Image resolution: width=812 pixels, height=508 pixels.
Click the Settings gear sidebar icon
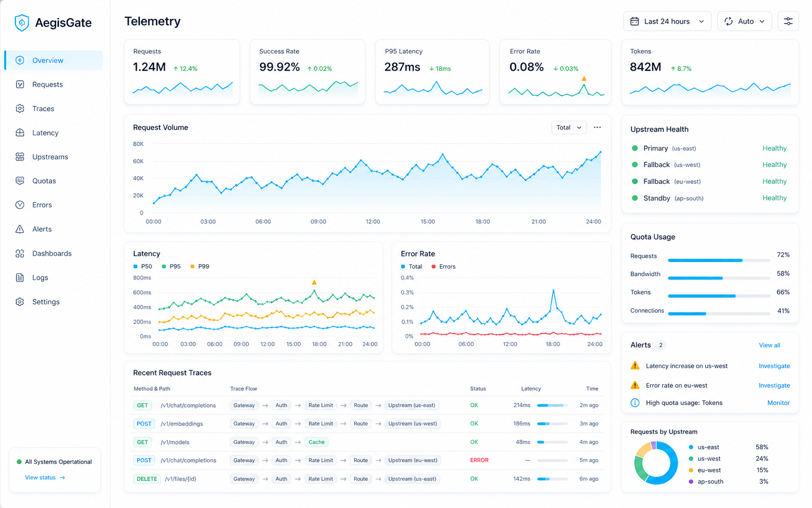20,302
